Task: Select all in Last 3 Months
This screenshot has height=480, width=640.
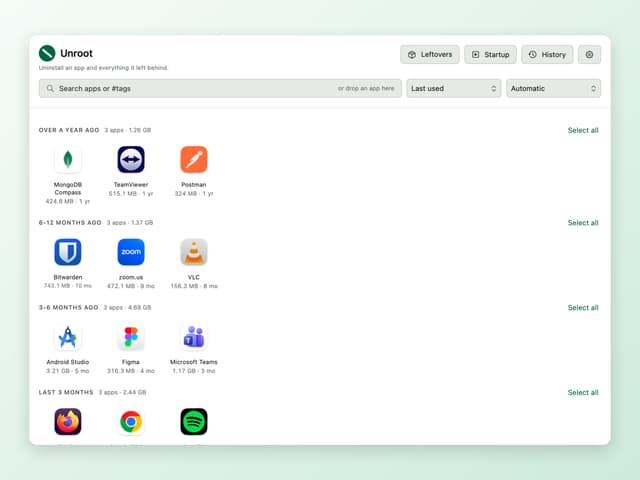Action: (x=583, y=393)
